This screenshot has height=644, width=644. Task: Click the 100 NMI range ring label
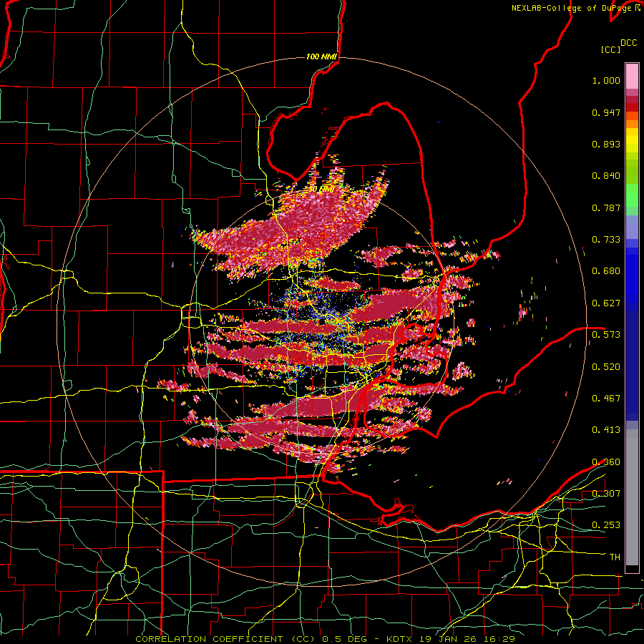coord(321,57)
